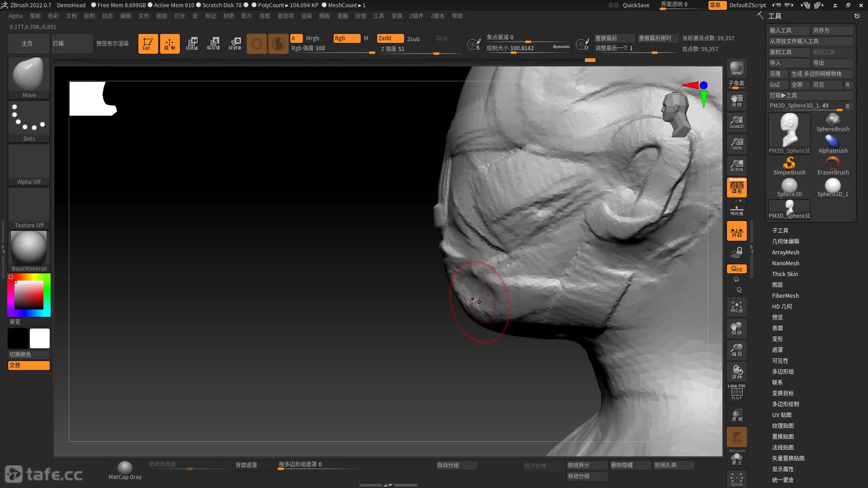
Task: Click the Xpose icon
Action: tap(736, 479)
